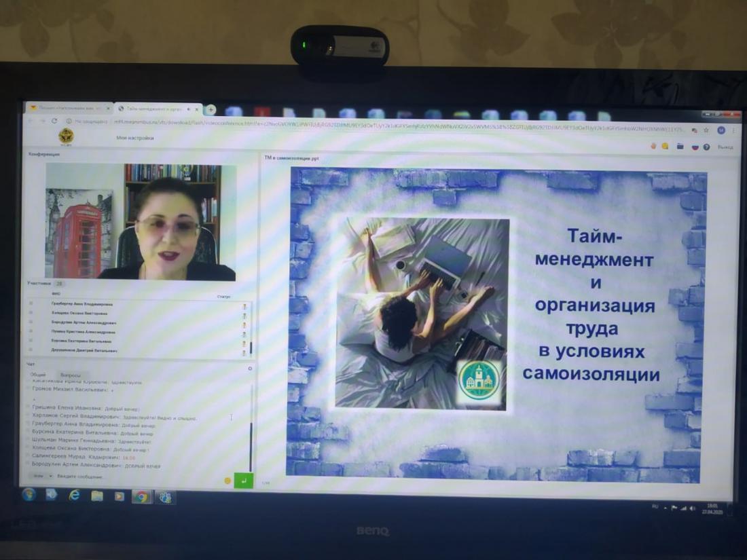Image resolution: width=747 pixels, height=560 pixels.
Task: Click chat message from Громов Михаил Васильевич
Action: (73, 390)
